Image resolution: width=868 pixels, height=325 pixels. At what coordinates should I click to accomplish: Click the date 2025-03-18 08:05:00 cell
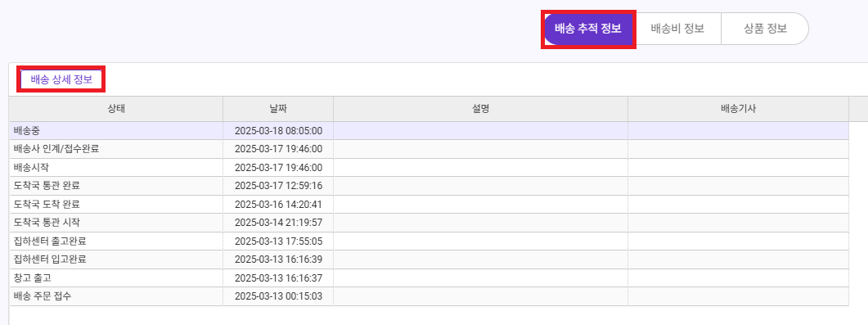pos(278,131)
